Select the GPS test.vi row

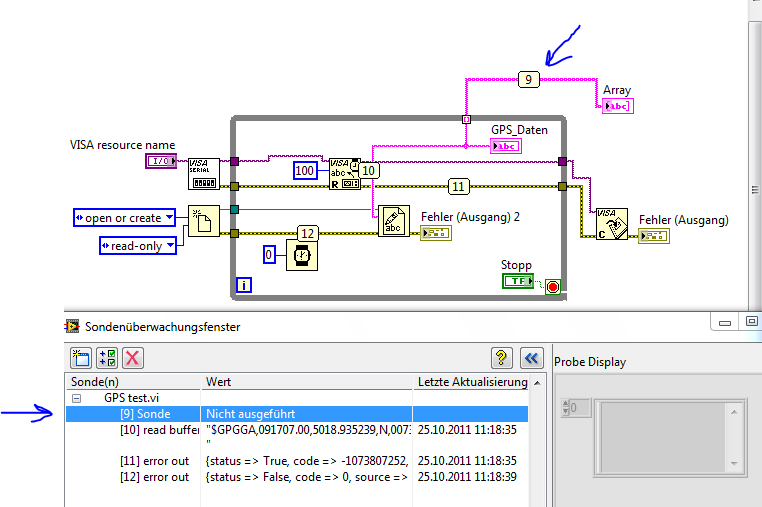(297, 398)
